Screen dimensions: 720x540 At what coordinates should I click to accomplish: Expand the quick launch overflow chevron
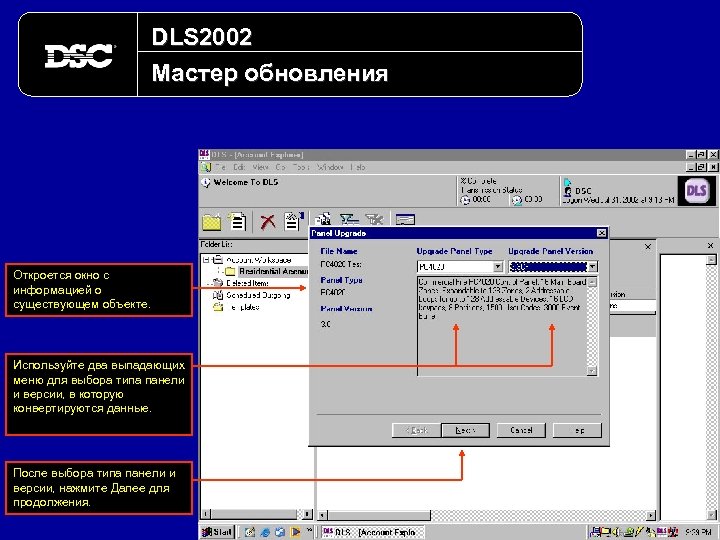[309, 530]
